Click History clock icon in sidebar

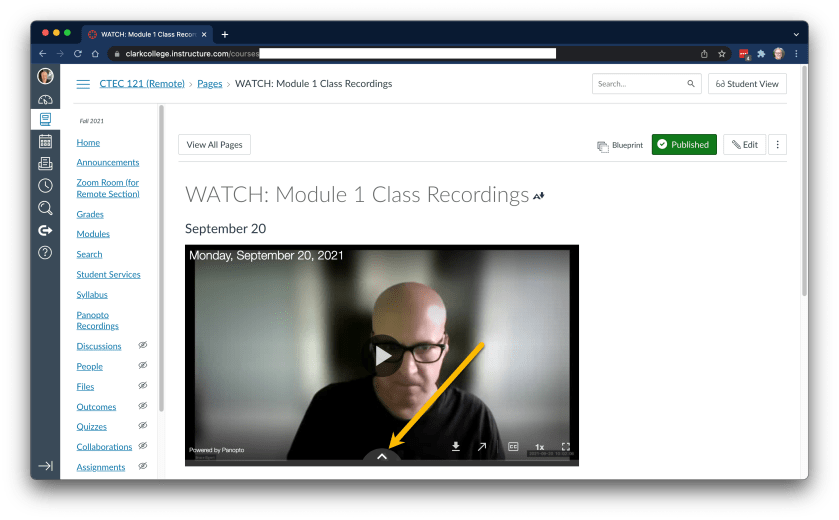tap(45, 185)
